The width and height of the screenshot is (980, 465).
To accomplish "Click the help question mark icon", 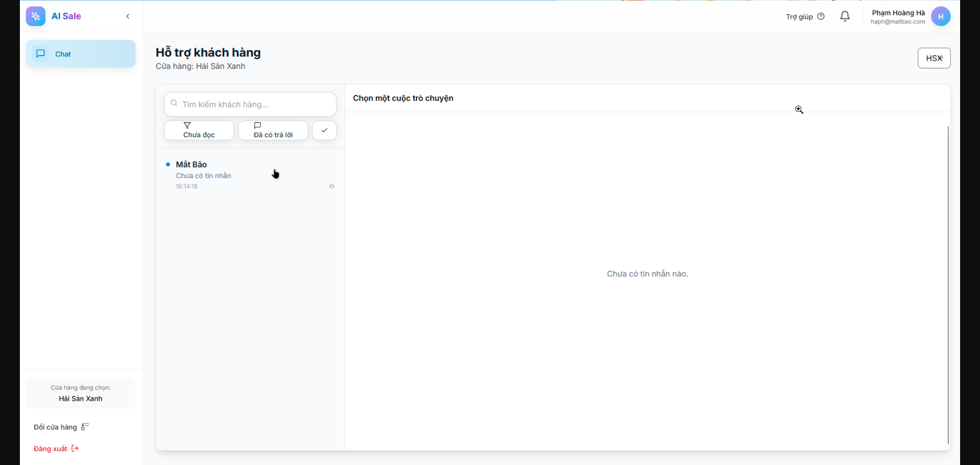I will point(821,16).
